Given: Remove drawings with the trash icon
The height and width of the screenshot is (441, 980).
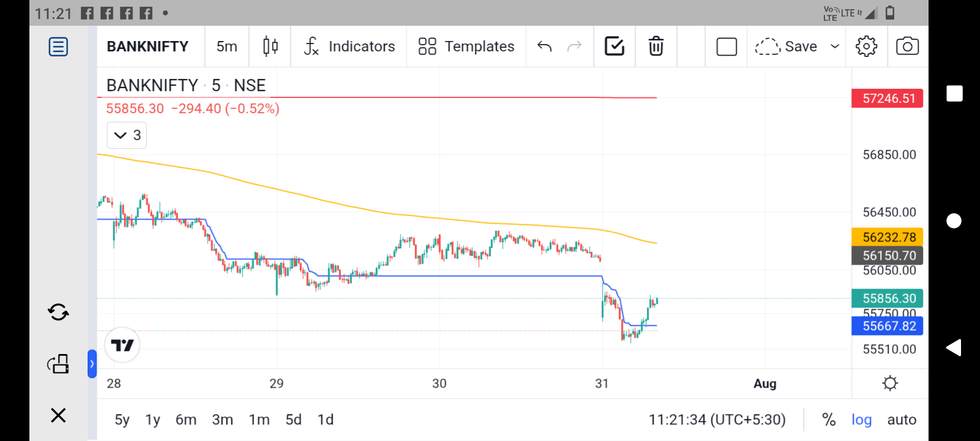Looking at the screenshot, I should 656,46.
